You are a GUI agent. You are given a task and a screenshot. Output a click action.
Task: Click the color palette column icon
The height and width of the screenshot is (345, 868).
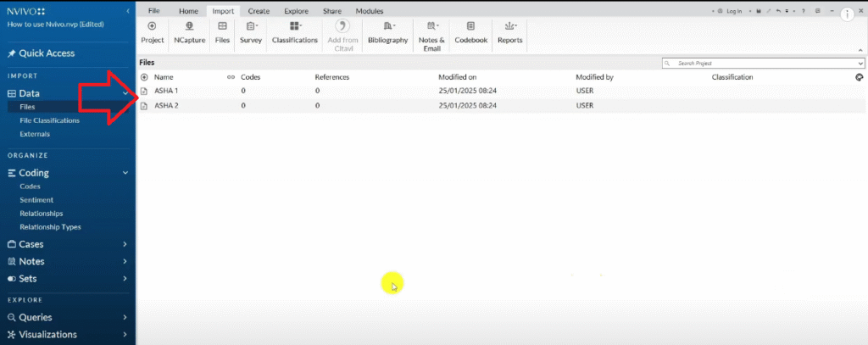(x=860, y=77)
